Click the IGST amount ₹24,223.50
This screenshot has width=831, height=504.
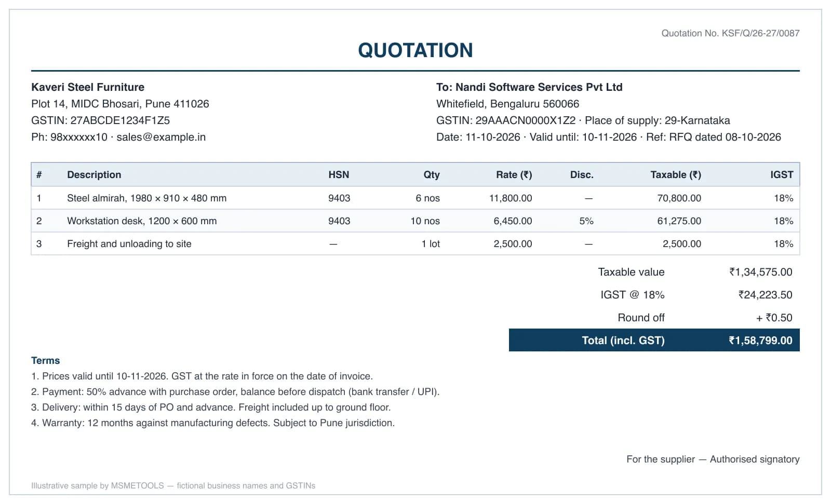[x=766, y=295]
